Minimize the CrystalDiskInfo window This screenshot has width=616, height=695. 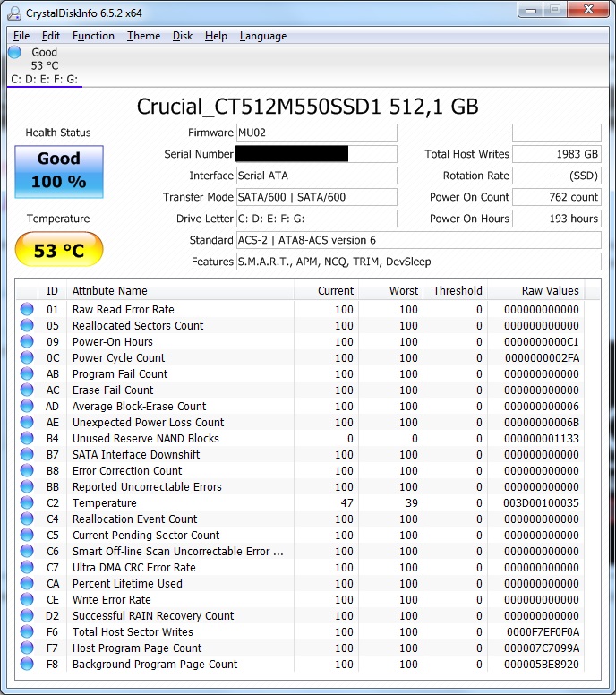click(x=530, y=10)
